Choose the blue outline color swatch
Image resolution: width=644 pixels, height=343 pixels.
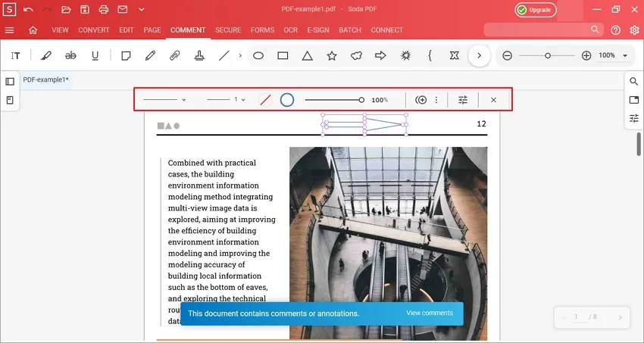tap(287, 100)
